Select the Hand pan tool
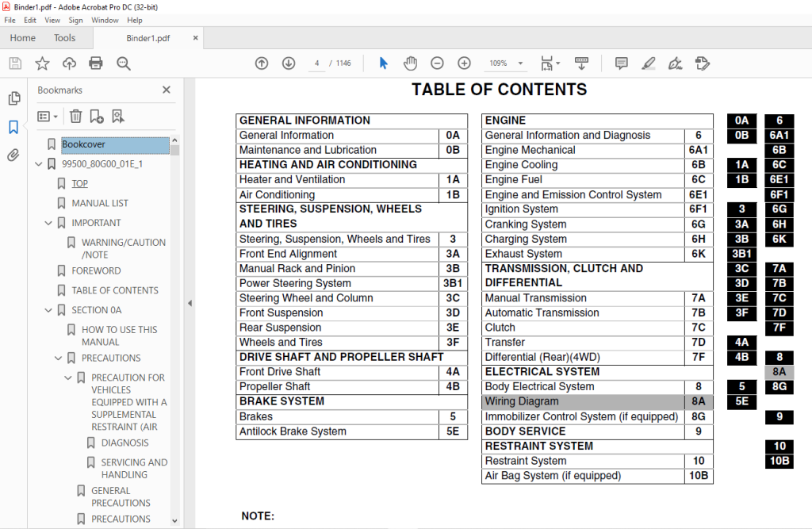 pyautogui.click(x=410, y=63)
